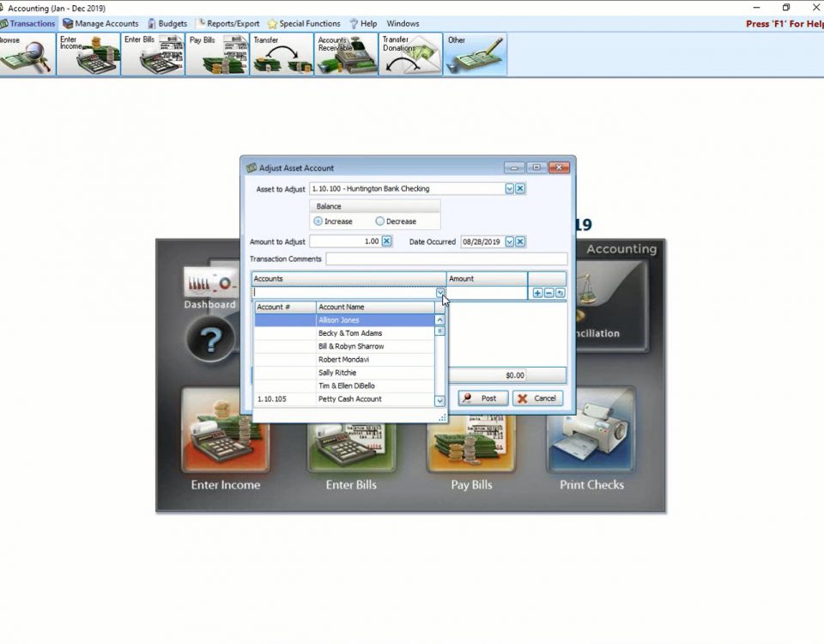This screenshot has height=644, width=824.
Task: Click the Transfer Donations toolbar icon
Action: coord(410,55)
